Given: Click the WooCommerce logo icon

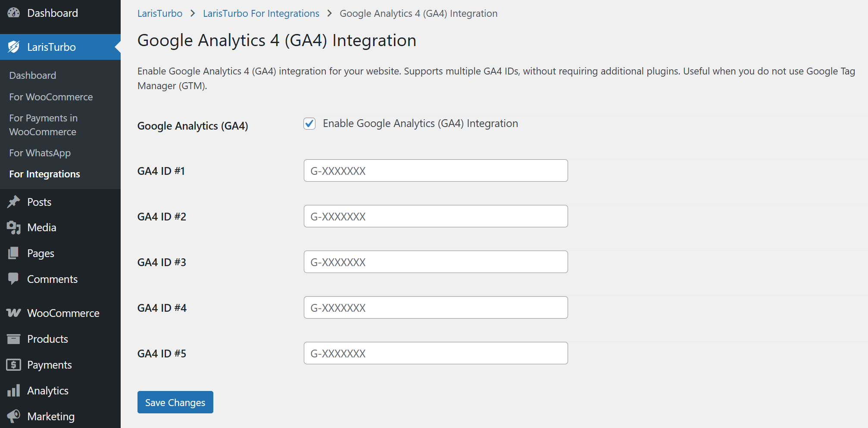Looking at the screenshot, I should click(14, 313).
